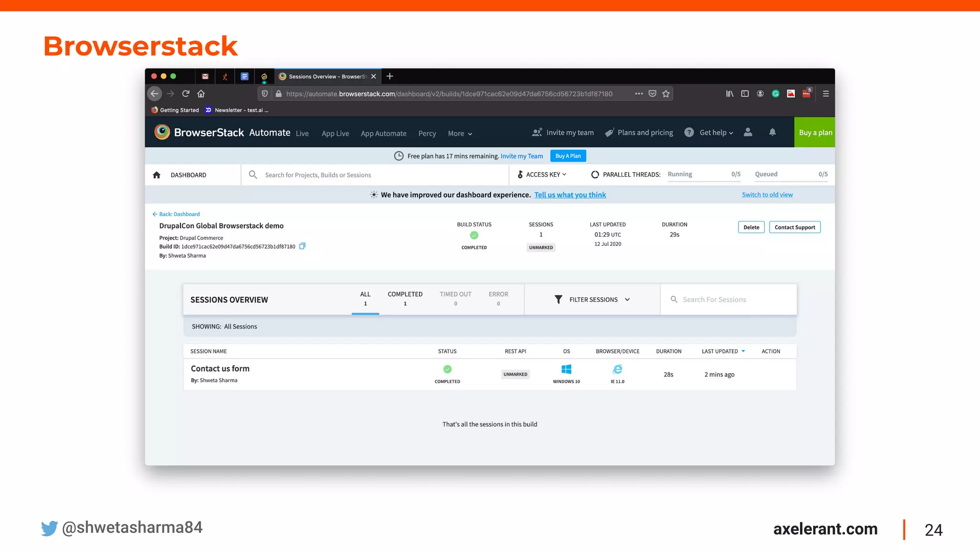Copy the Build ID with copy icon

click(x=302, y=246)
